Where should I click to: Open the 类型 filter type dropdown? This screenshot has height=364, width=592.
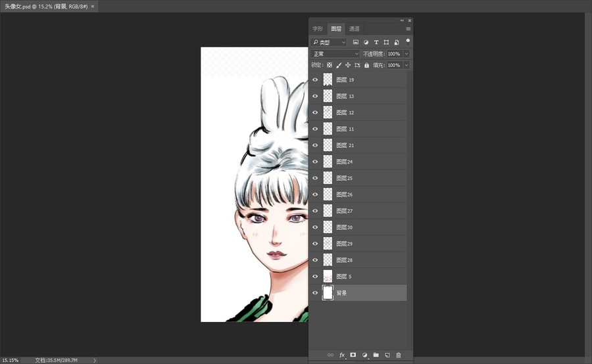click(x=328, y=42)
